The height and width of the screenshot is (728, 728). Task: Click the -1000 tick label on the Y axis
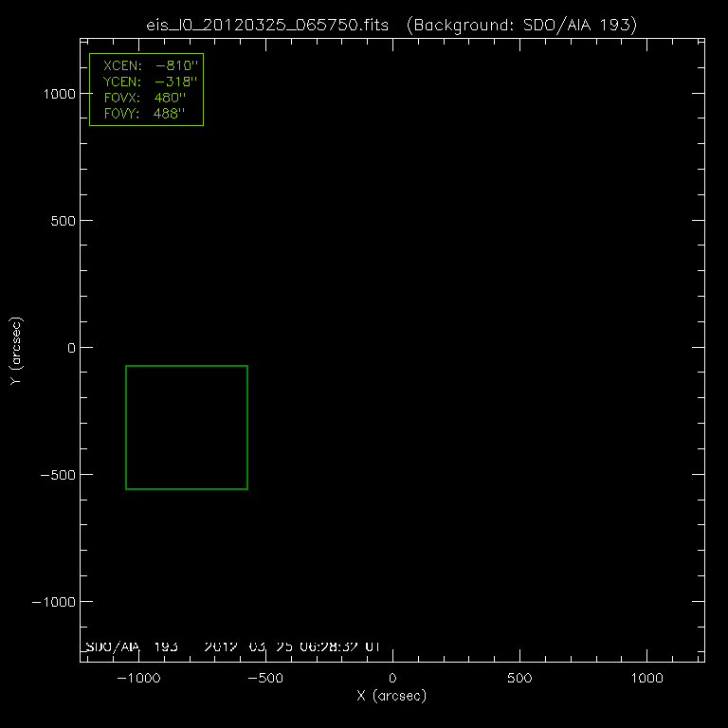53,602
